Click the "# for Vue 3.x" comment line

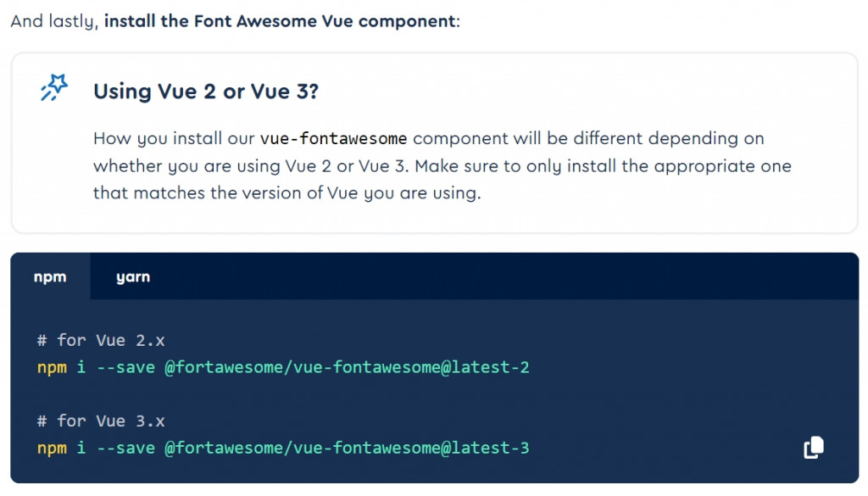tap(101, 421)
